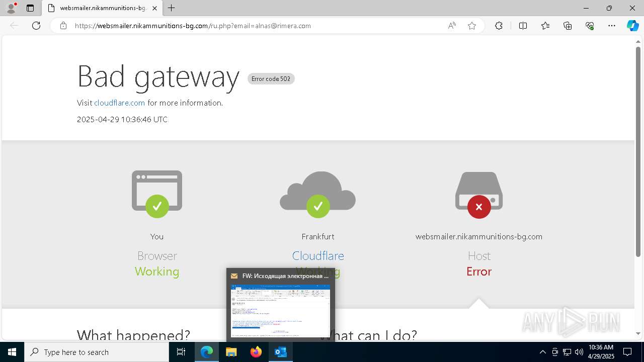Image resolution: width=644 pixels, height=362 pixels.
Task: Click the 2025-04-29 10:36:46 UTC timestamp
Action: pyautogui.click(x=122, y=120)
